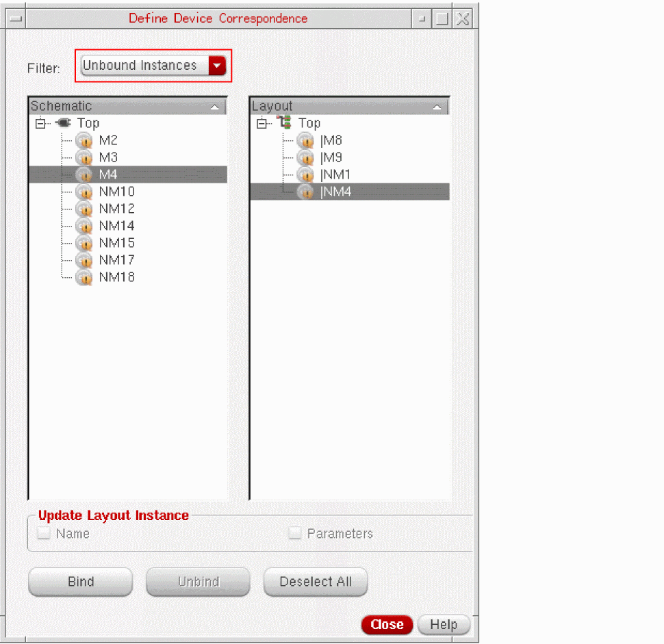Select layout instance |M8
This screenshot has height=644, width=664.
(331, 140)
